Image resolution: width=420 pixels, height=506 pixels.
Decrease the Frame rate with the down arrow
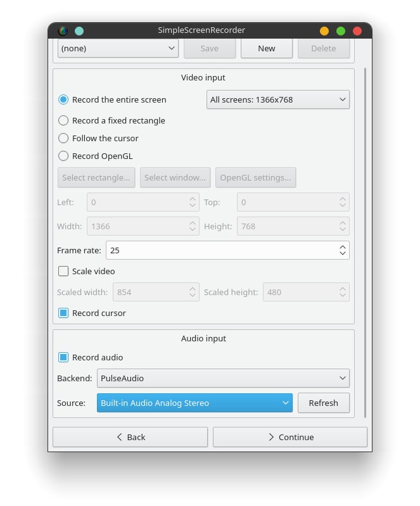[x=343, y=253]
